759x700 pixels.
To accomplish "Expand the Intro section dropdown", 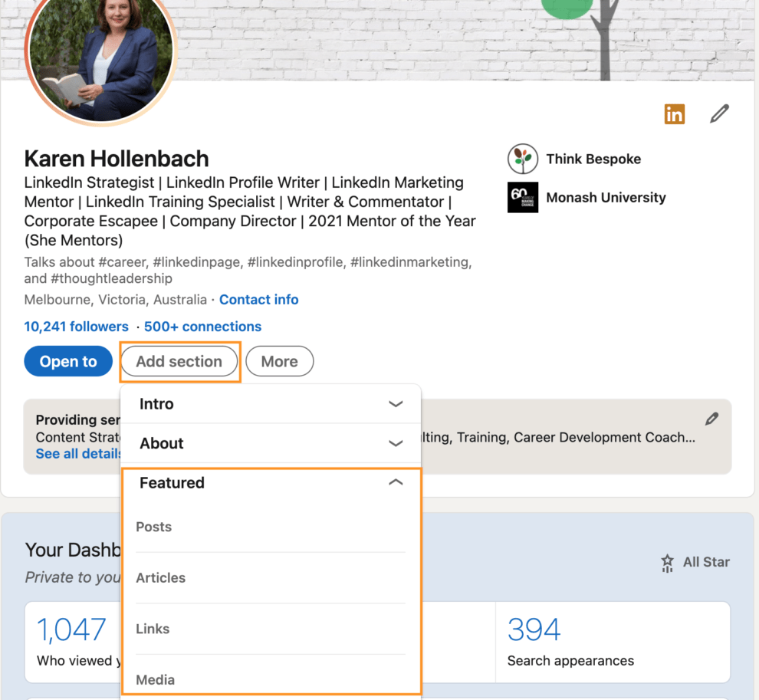I will point(396,403).
